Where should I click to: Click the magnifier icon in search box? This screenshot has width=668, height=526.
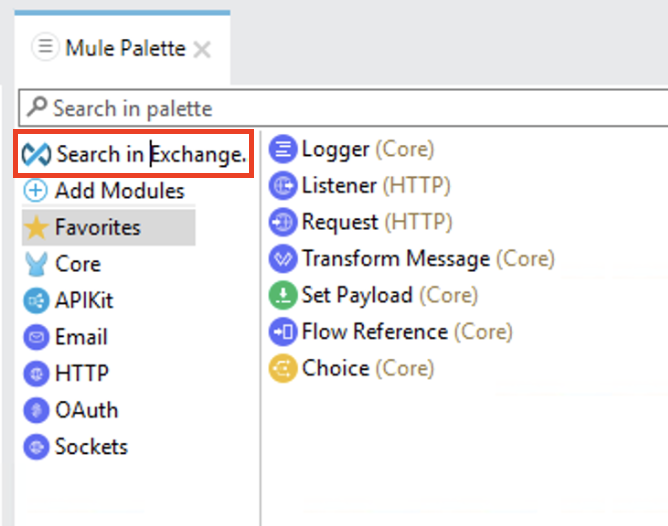click(x=37, y=106)
